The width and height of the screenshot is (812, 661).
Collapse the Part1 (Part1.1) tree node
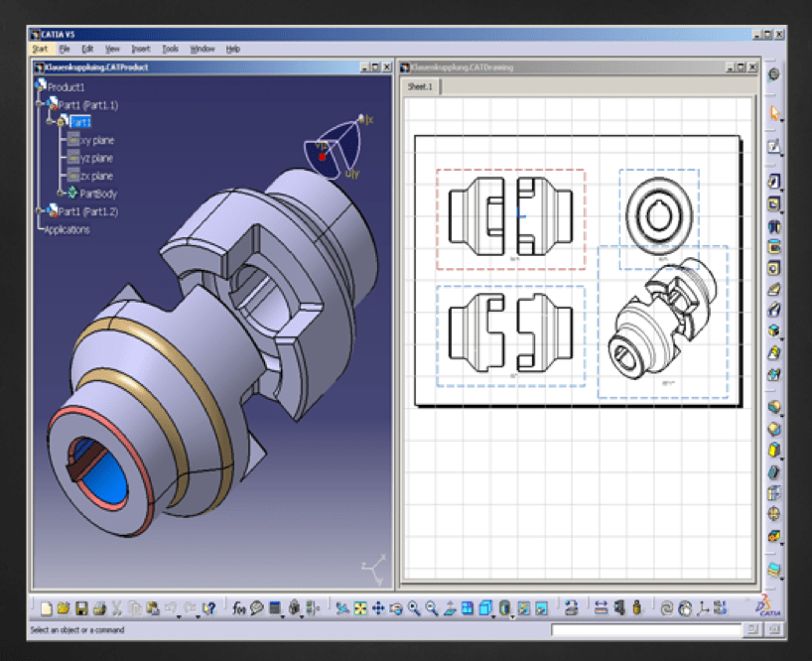pyautogui.click(x=40, y=104)
